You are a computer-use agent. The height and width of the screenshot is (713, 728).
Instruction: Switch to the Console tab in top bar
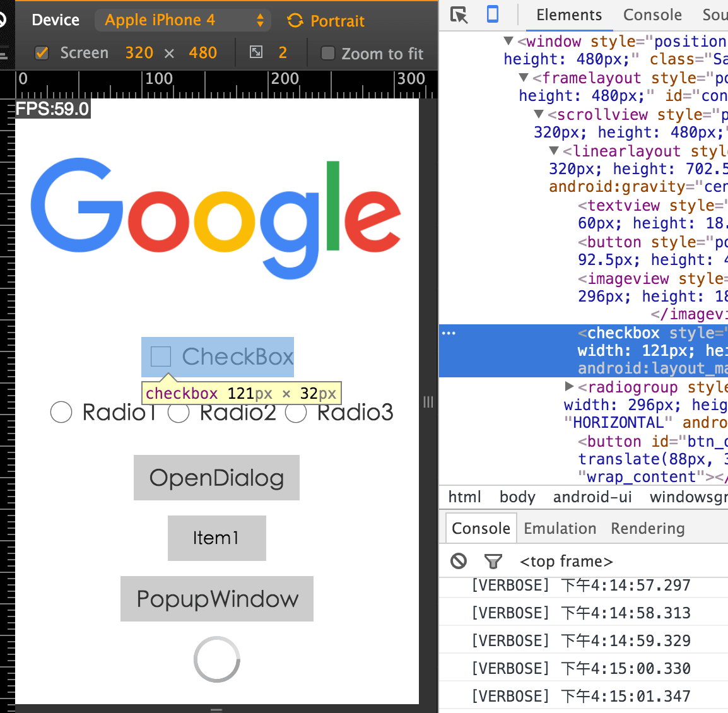(x=652, y=15)
